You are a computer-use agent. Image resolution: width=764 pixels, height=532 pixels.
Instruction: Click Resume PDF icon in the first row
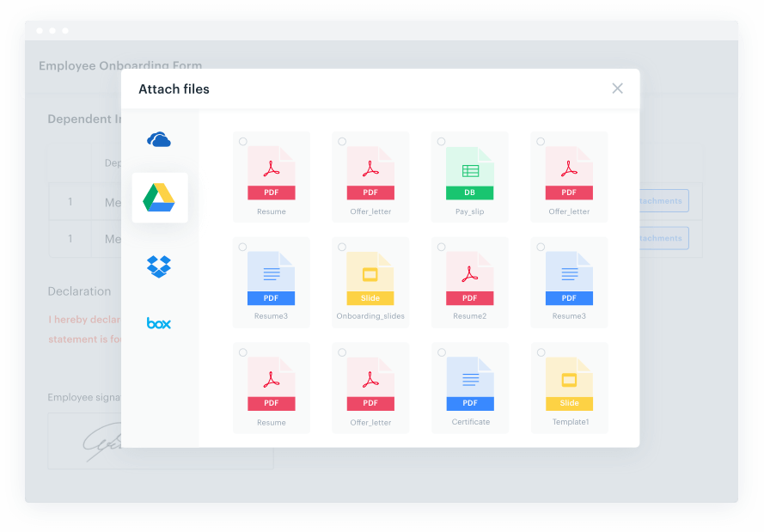[272, 173]
